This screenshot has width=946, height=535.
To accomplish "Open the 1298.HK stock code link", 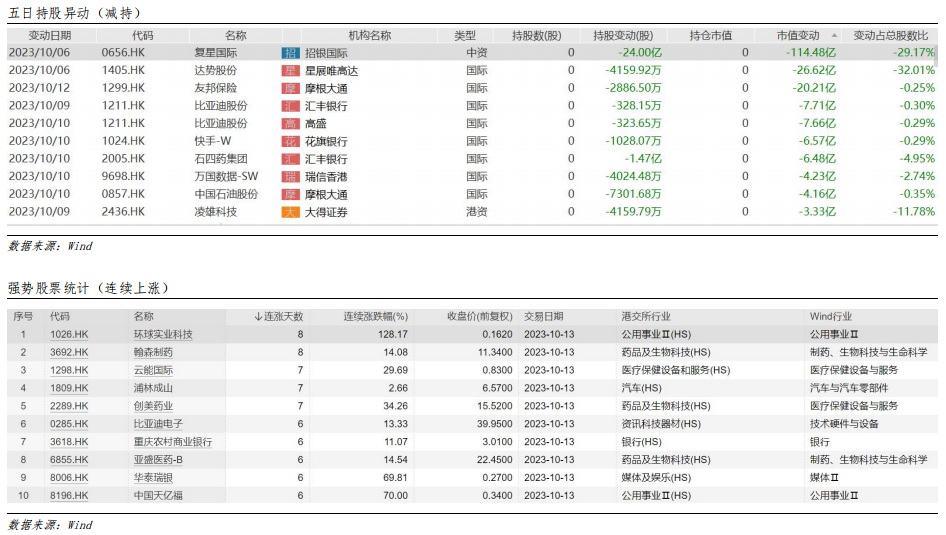I will tap(69, 370).
